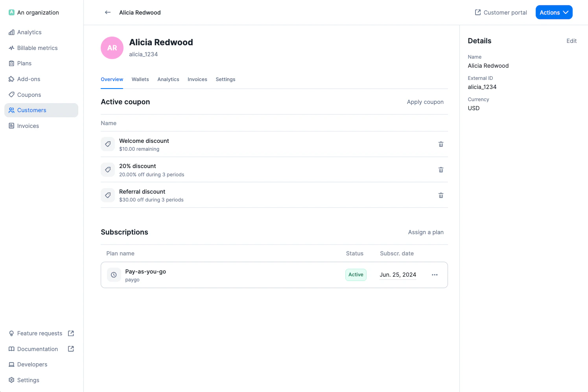Click the Welcome discount name
The width and height of the screenshot is (588, 392).
(144, 141)
